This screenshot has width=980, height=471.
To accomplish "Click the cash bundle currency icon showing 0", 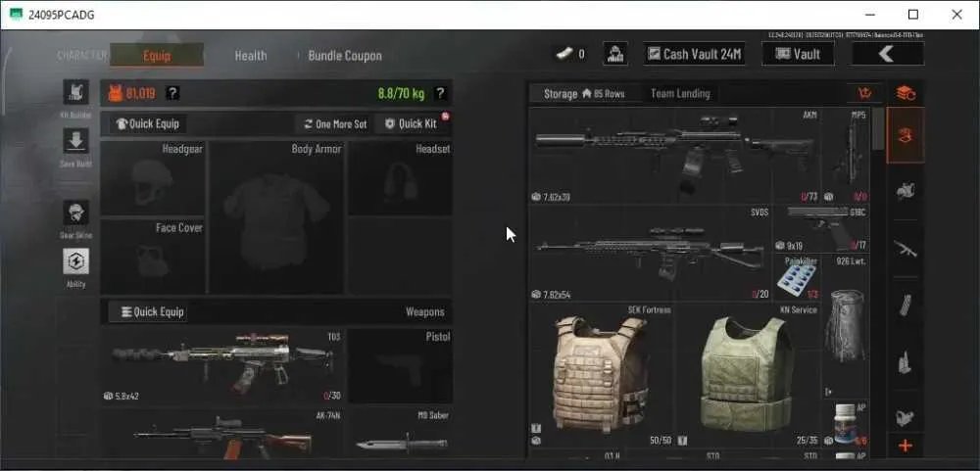I will click(563, 54).
